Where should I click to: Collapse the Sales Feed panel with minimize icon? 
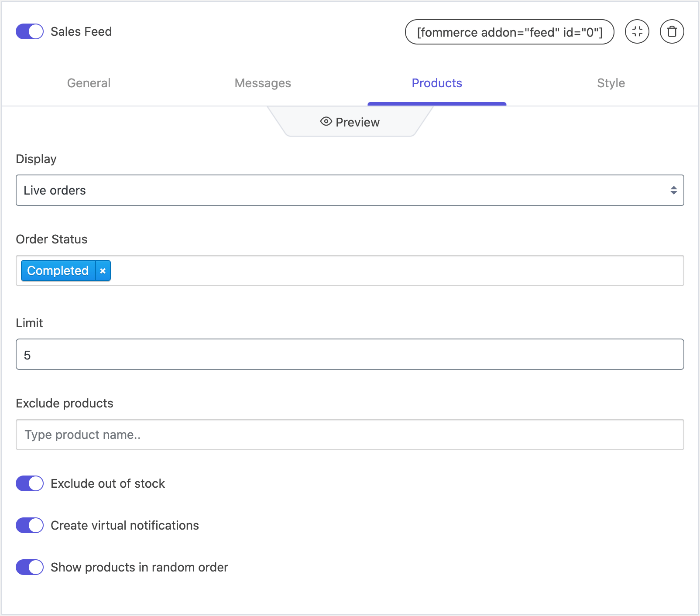pos(637,31)
